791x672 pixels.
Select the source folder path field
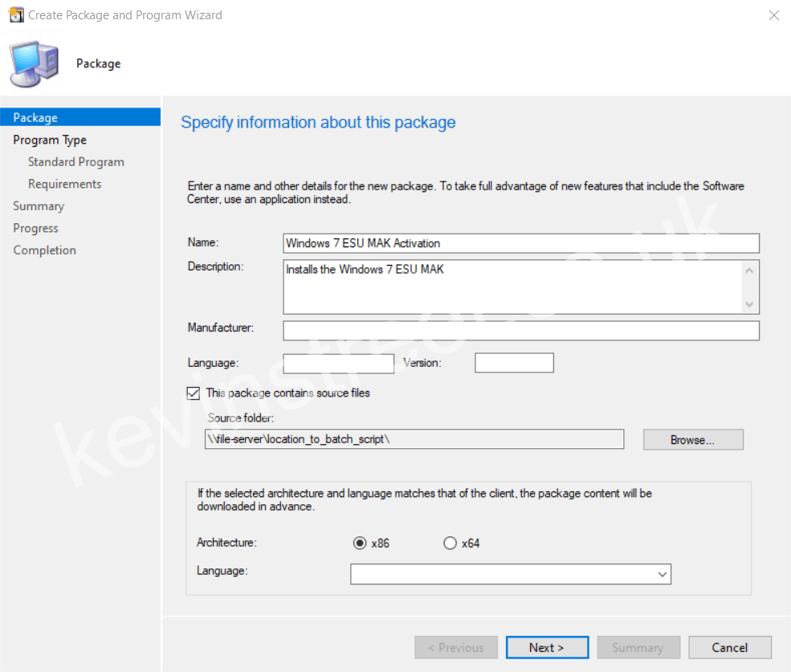tap(414, 439)
